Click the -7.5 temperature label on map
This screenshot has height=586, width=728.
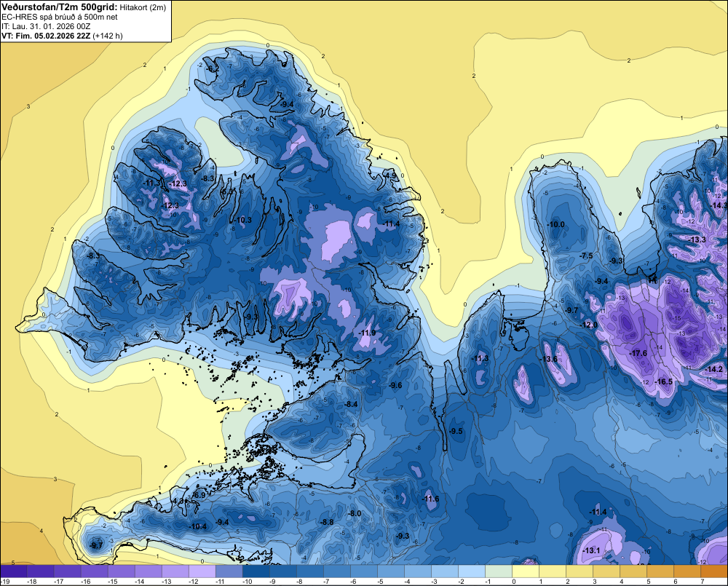pyautogui.click(x=587, y=256)
